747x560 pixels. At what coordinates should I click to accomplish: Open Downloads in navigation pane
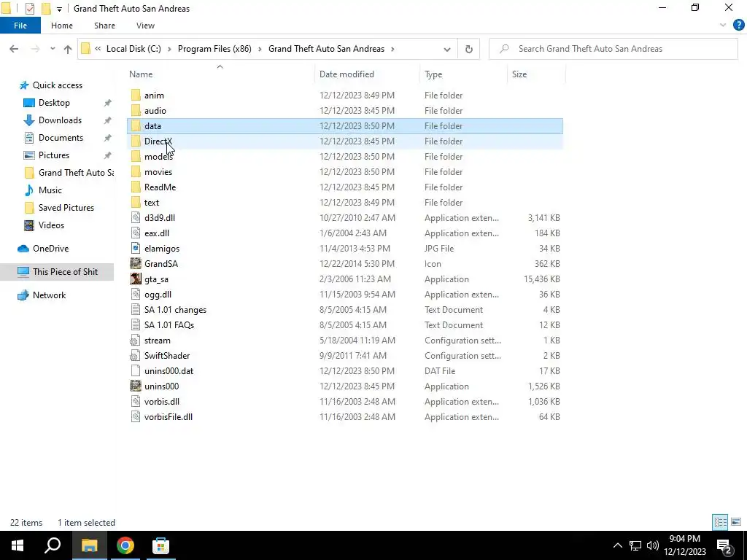pyautogui.click(x=60, y=120)
